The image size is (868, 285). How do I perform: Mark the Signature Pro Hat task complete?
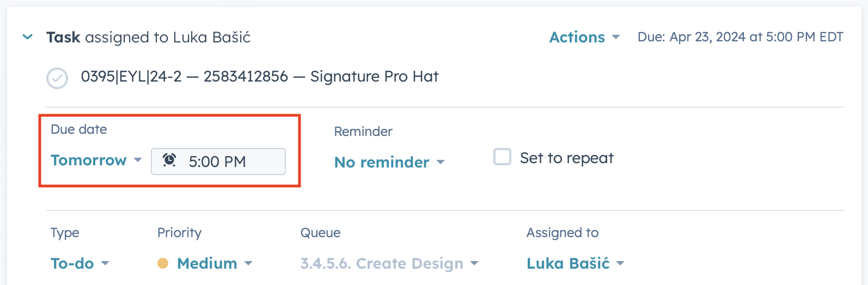(57, 78)
